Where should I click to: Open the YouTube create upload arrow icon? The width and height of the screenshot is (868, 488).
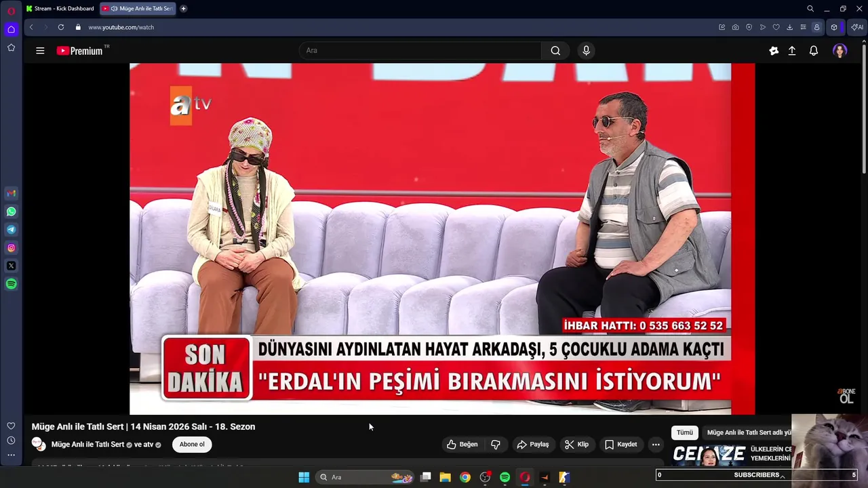(x=792, y=51)
